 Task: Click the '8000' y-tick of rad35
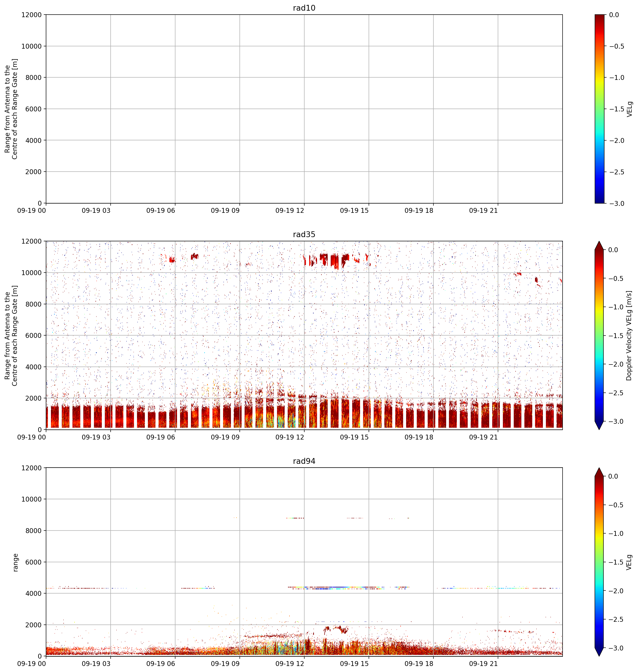(x=33, y=304)
